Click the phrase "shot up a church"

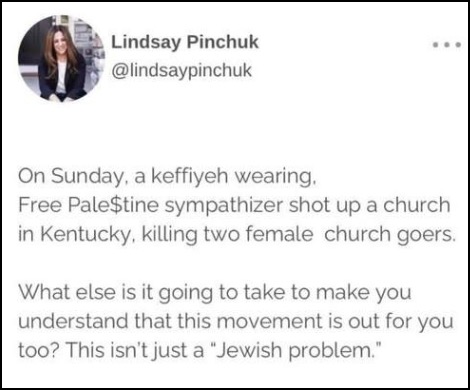pyautogui.click(x=369, y=205)
